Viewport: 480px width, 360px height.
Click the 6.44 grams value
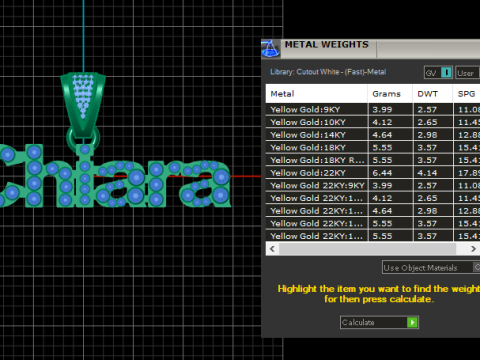click(382, 173)
